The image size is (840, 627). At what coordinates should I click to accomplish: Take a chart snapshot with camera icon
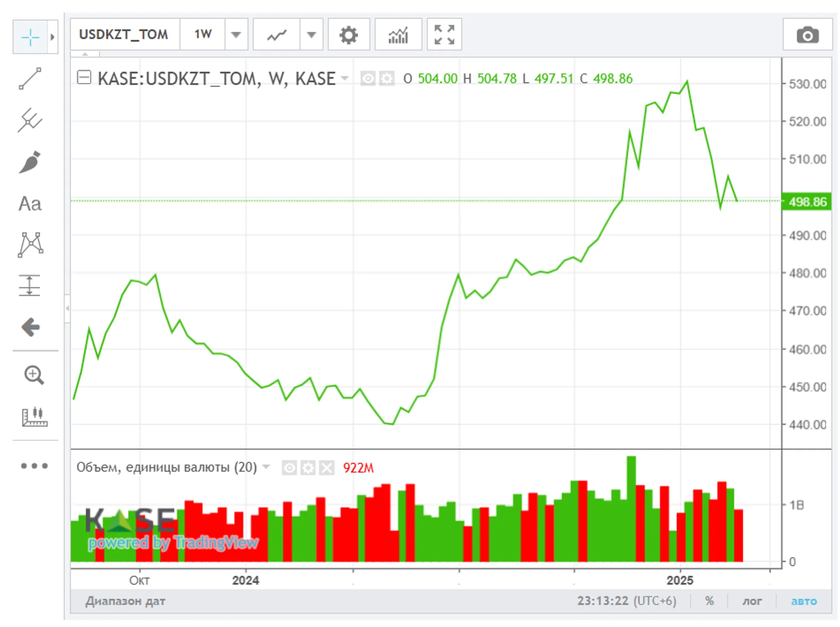click(x=807, y=35)
